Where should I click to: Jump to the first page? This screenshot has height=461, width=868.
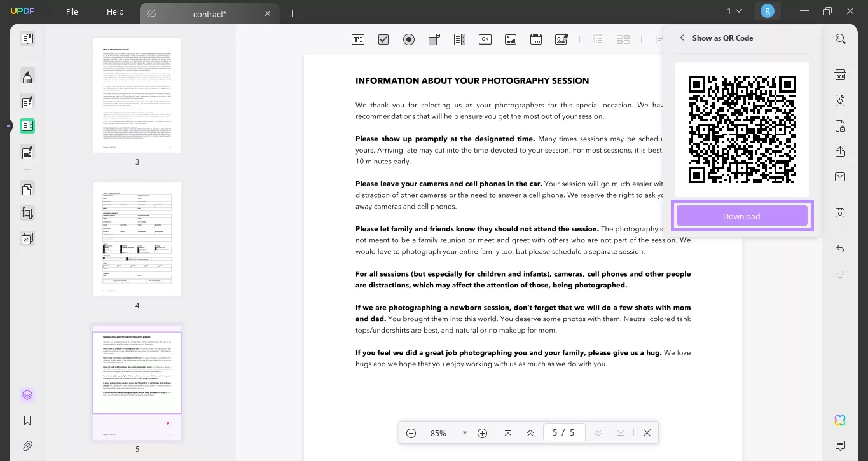508,433
